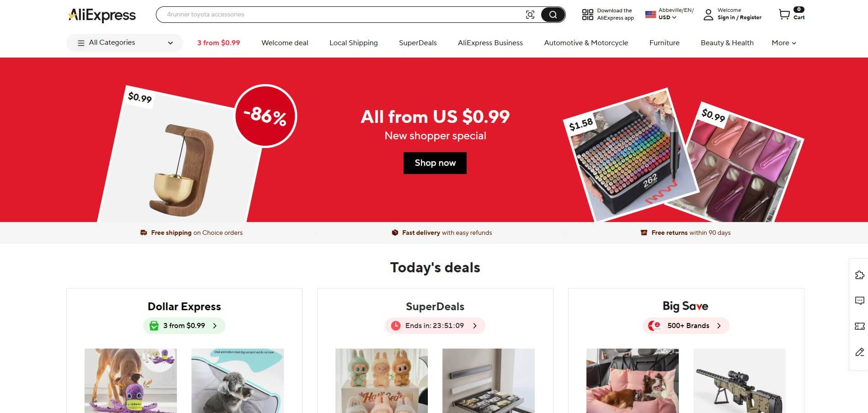The width and height of the screenshot is (868, 413).
Task: Click the black search magnifier button
Action: point(553,15)
